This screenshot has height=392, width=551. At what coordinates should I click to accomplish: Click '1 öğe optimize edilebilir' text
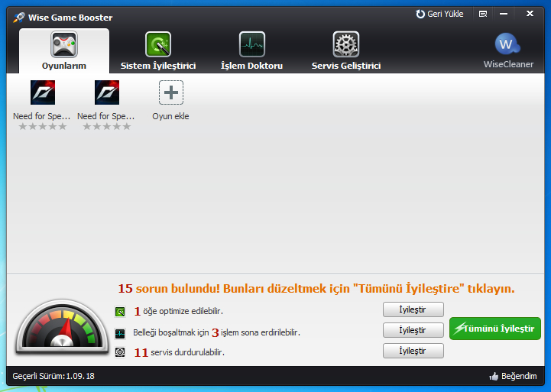179,311
